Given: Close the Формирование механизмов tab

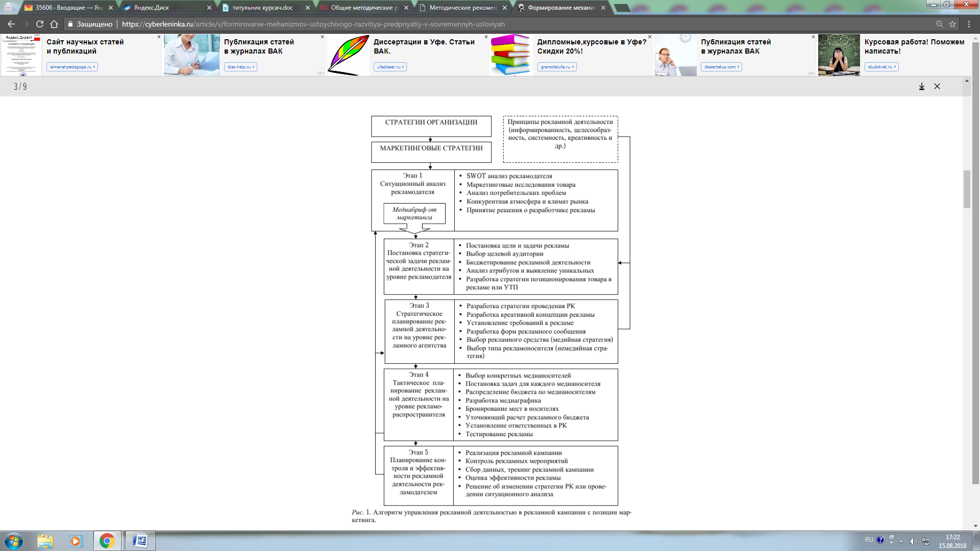Looking at the screenshot, I should (x=603, y=8).
